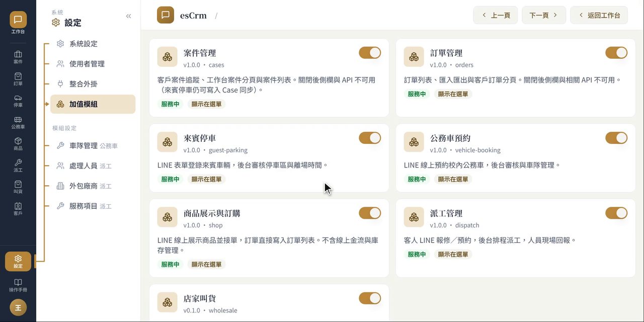Switch off the 派工管理 toggle

pyautogui.click(x=616, y=213)
